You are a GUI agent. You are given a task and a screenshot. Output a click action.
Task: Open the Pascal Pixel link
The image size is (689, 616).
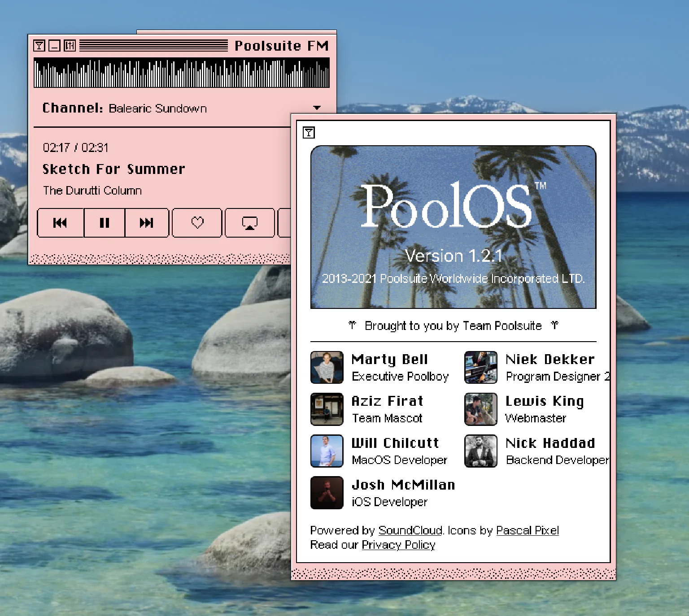click(x=528, y=530)
